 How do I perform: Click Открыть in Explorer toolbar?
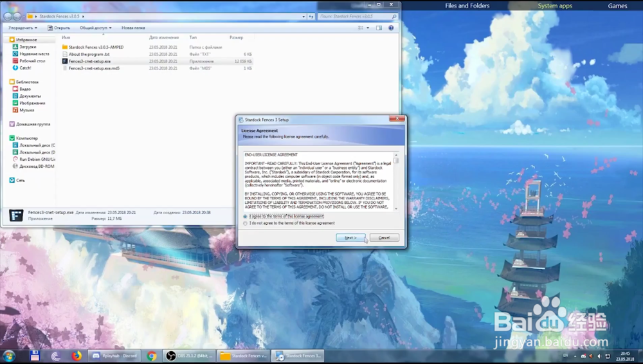pos(59,28)
